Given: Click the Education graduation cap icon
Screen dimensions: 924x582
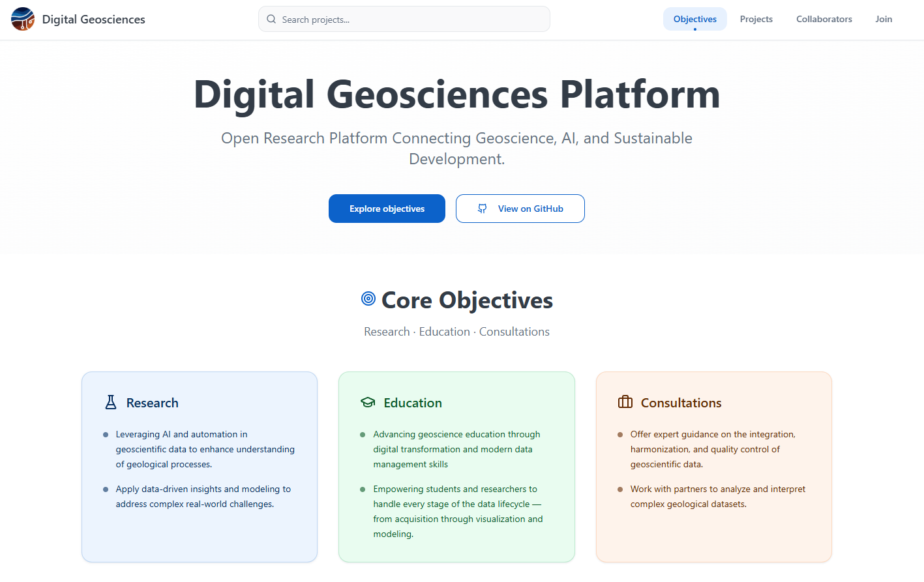Looking at the screenshot, I should (x=368, y=403).
